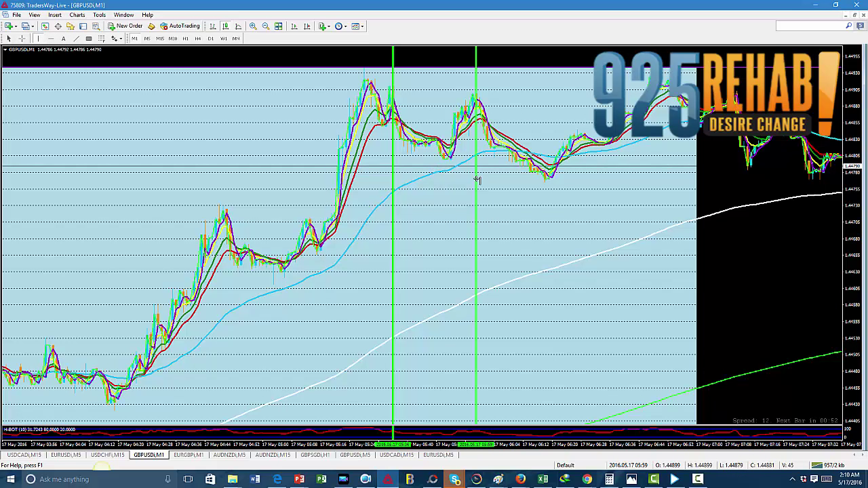Open the Market Watch window icon
Screen dimensions: 868x488
pos(45,26)
